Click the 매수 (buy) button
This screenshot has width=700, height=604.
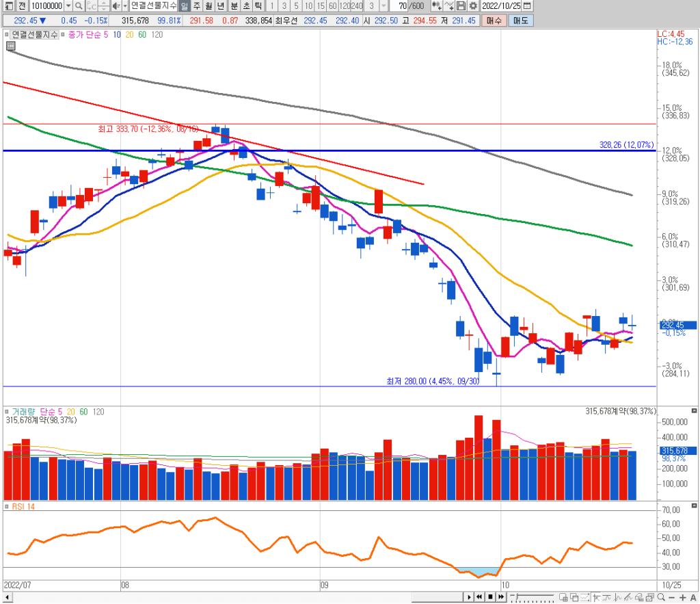494,21
